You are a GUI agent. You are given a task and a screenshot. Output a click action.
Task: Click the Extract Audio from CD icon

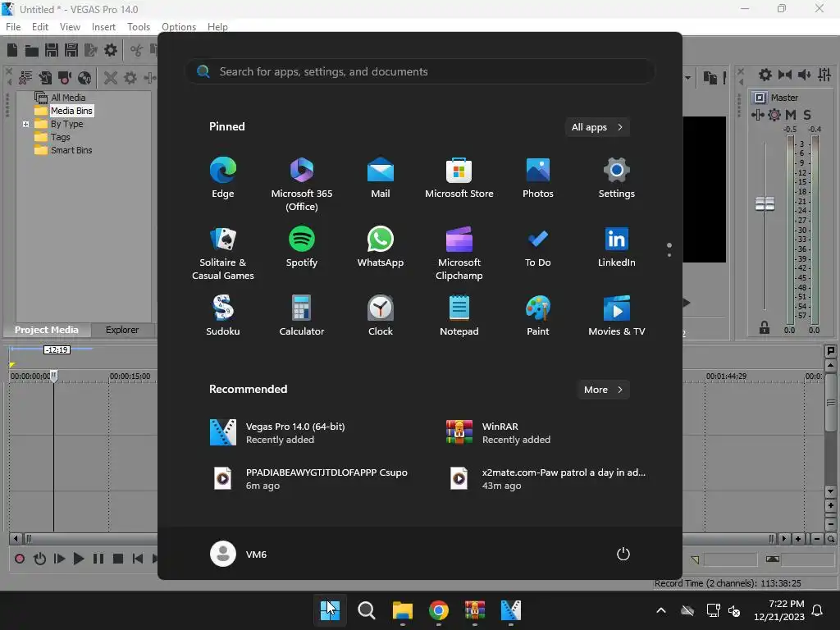pyautogui.click(x=84, y=78)
